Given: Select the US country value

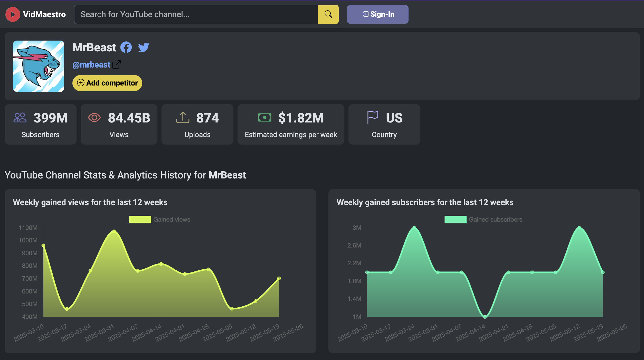Looking at the screenshot, I should click(x=394, y=118).
